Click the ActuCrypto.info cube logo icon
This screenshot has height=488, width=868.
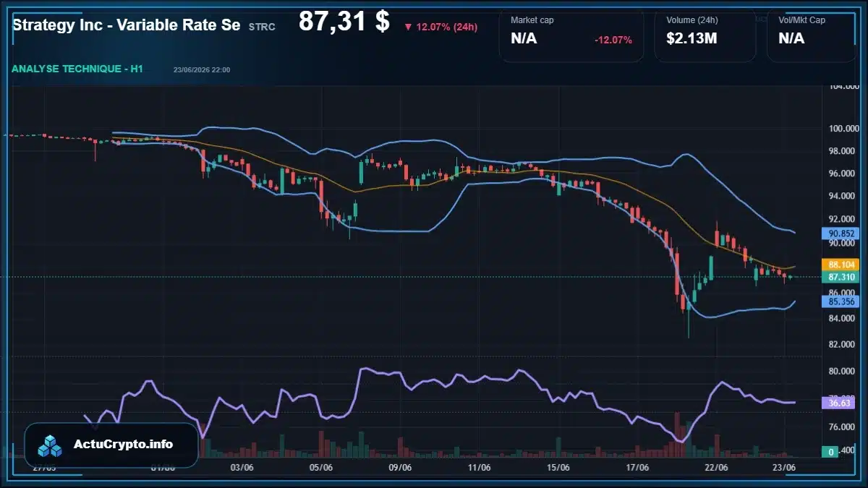click(x=50, y=445)
